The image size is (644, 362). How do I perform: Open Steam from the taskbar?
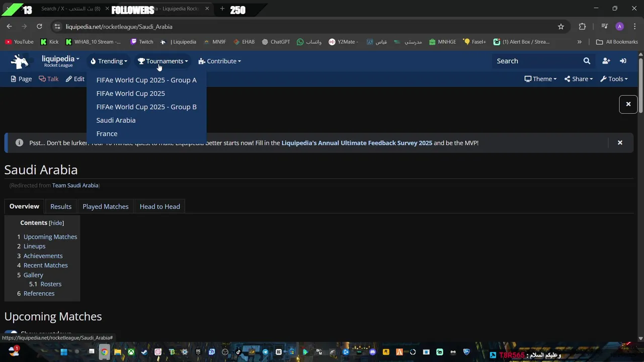(x=144, y=352)
